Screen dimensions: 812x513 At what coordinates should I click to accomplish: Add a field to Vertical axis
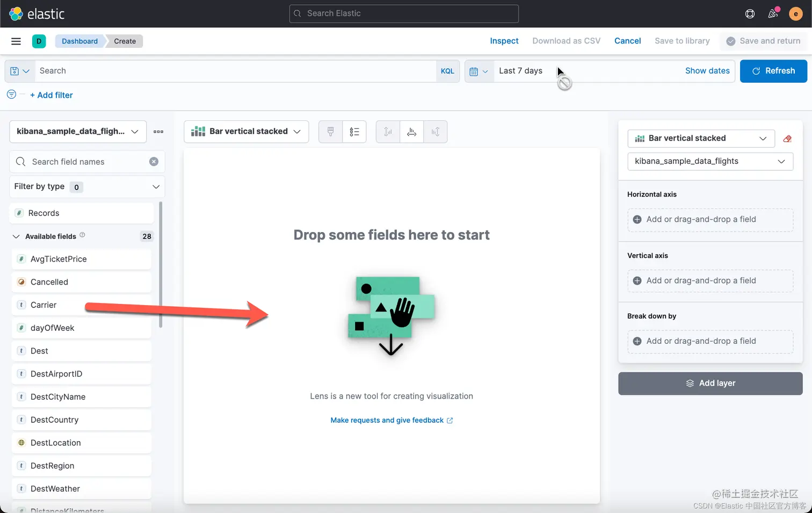(710, 281)
